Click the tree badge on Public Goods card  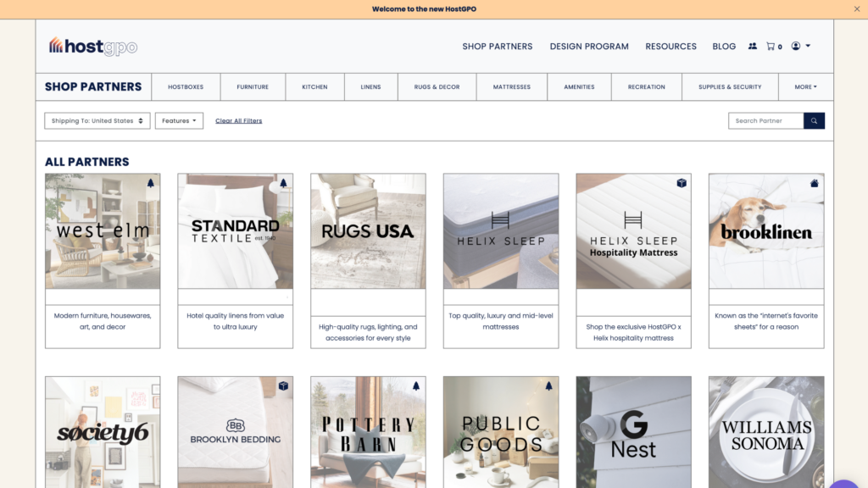pyautogui.click(x=548, y=385)
